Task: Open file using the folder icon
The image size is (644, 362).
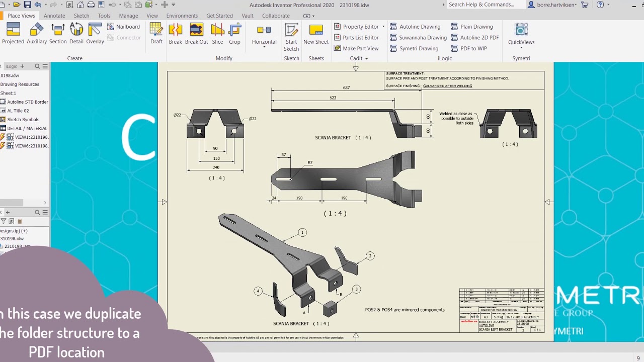Action: coord(17,5)
